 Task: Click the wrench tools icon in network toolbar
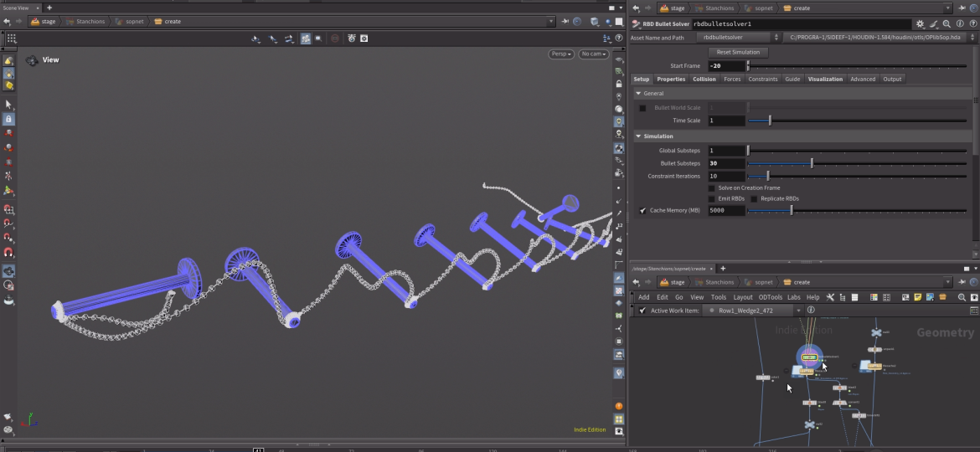click(x=830, y=297)
